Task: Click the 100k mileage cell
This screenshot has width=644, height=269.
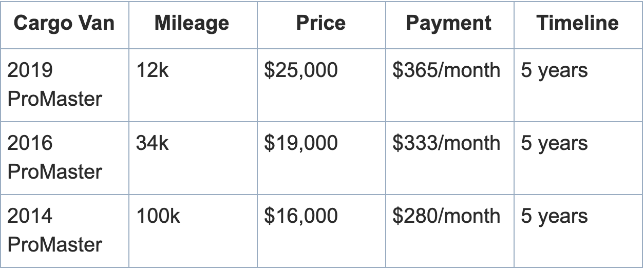Action: (158, 216)
